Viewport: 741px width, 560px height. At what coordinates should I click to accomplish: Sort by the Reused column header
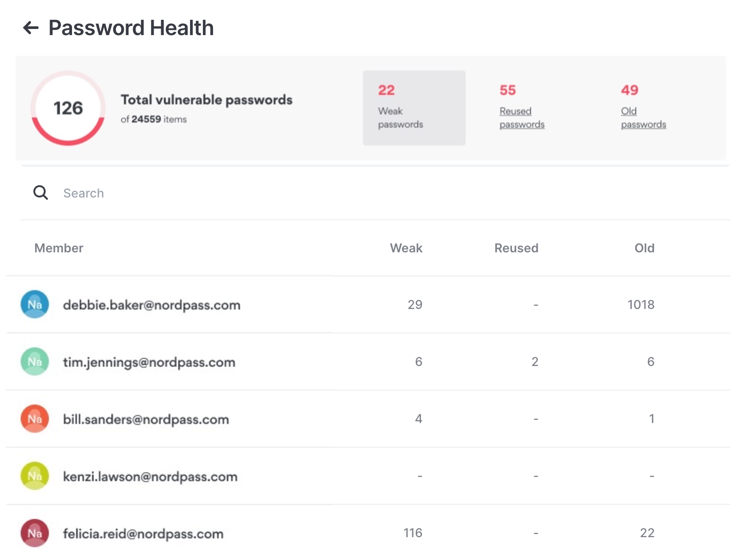(516, 248)
